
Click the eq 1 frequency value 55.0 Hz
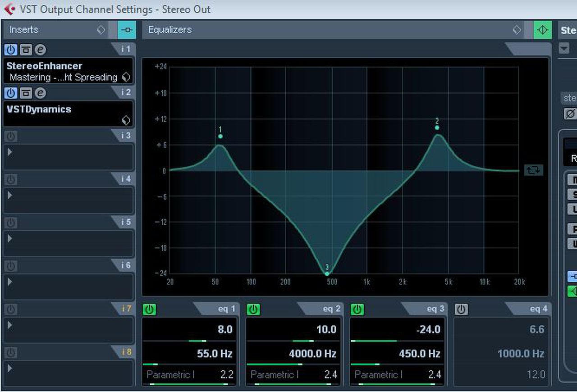pos(215,354)
